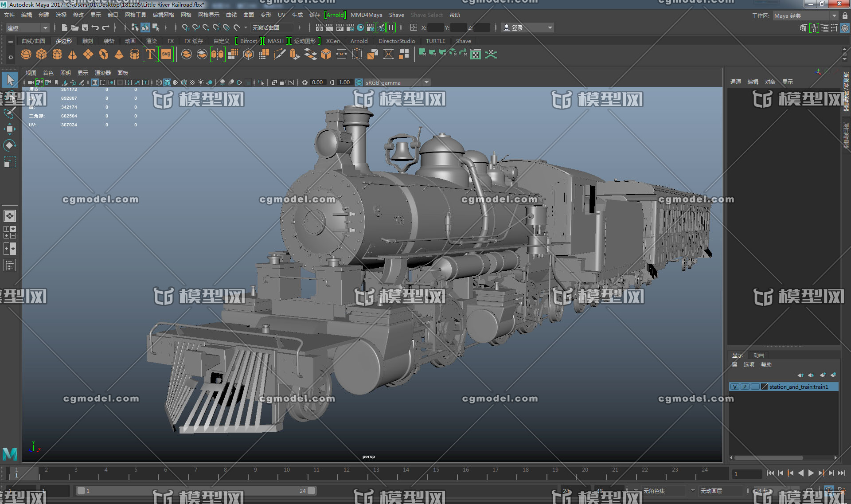Image resolution: width=851 pixels, height=504 pixels.
Task: Open the 文件 menu
Action: tap(9, 15)
